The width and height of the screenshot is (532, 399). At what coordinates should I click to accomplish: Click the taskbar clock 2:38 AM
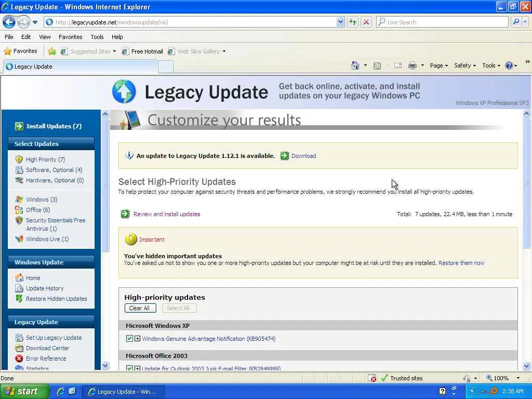coord(513,391)
